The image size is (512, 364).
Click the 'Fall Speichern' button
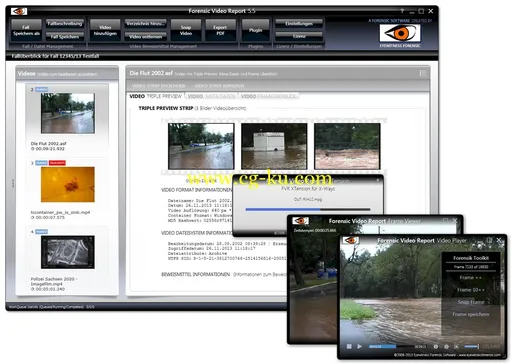tap(65, 36)
